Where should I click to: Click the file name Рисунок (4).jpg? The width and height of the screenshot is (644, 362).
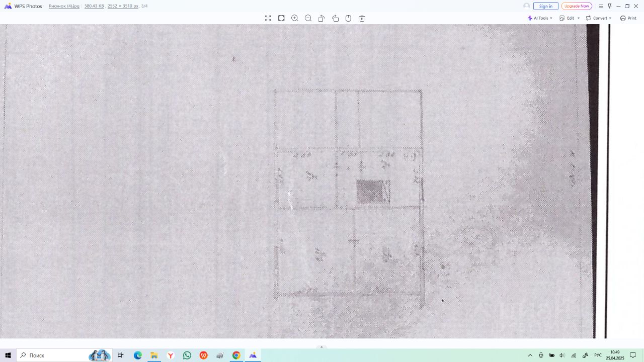[x=64, y=6]
